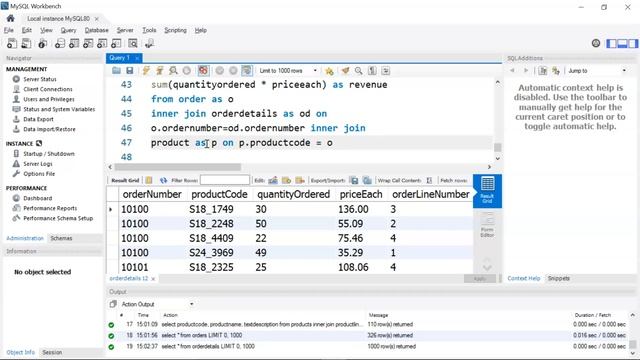Image resolution: width=640 pixels, height=360 pixels.
Task: Open Performance Reports
Action: (x=50, y=208)
